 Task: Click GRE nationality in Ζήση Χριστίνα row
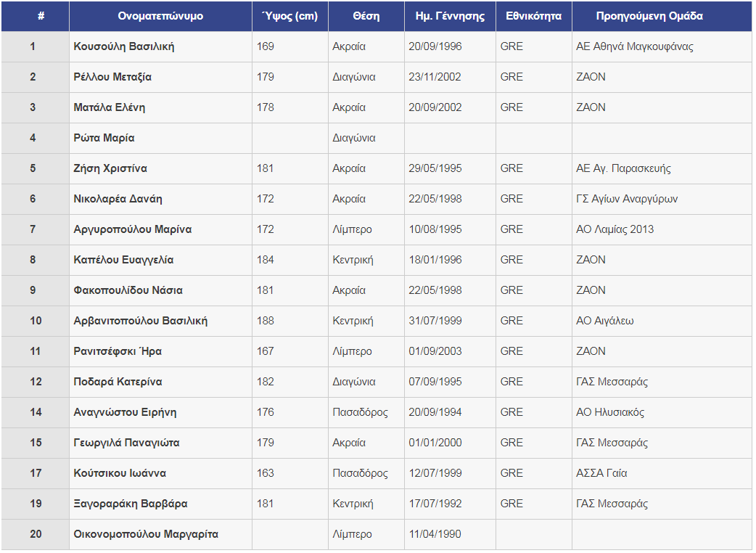[x=511, y=168]
